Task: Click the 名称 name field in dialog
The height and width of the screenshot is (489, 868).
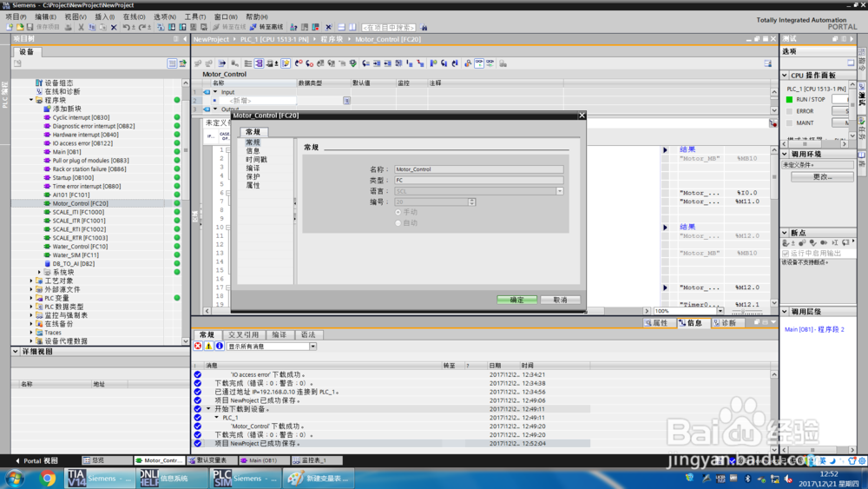Action: point(479,169)
